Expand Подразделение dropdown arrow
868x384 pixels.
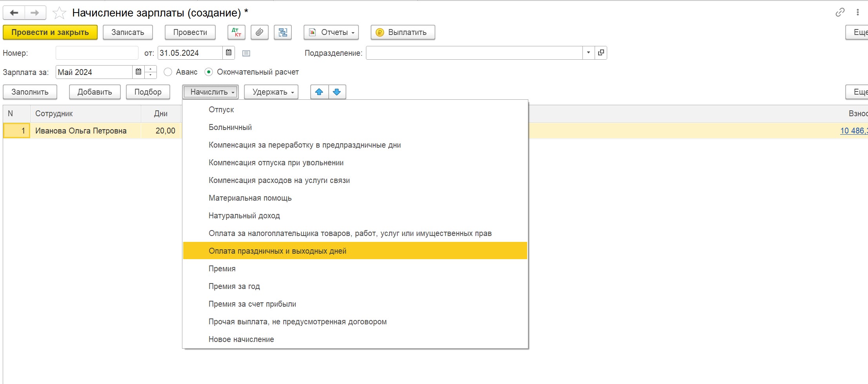(588, 53)
